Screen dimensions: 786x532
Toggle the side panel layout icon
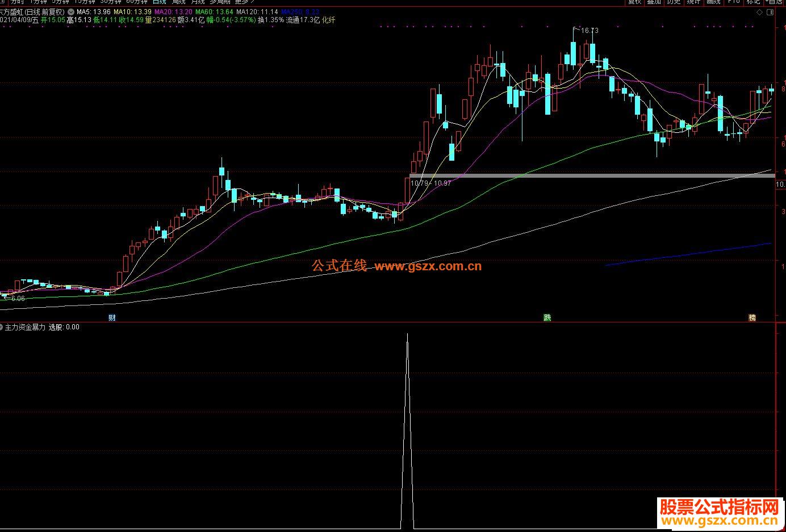point(770,12)
